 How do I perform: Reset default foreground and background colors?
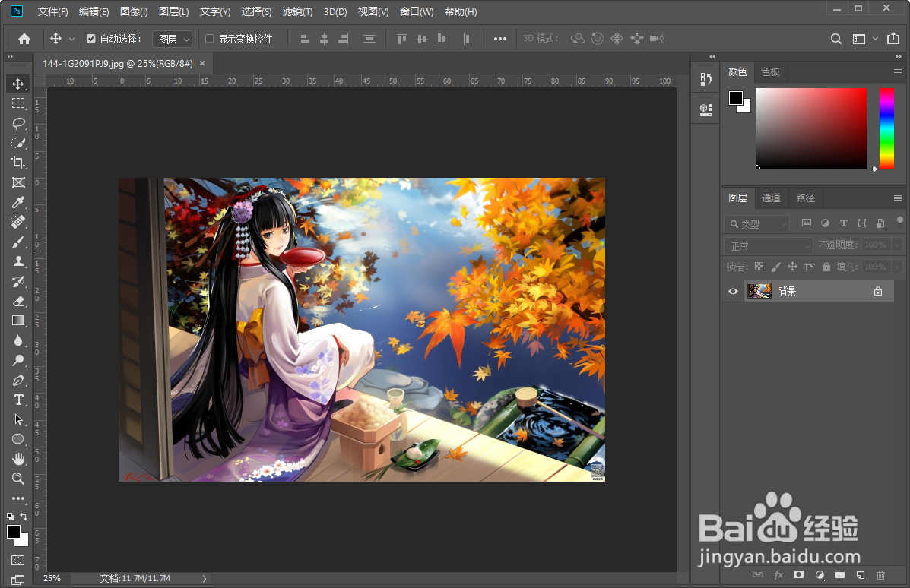click(x=11, y=516)
